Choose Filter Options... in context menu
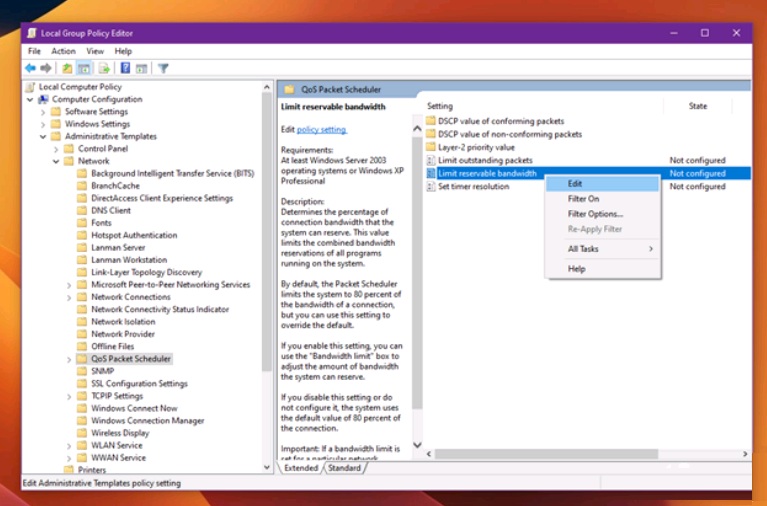The width and height of the screenshot is (767, 506). [x=603, y=214]
